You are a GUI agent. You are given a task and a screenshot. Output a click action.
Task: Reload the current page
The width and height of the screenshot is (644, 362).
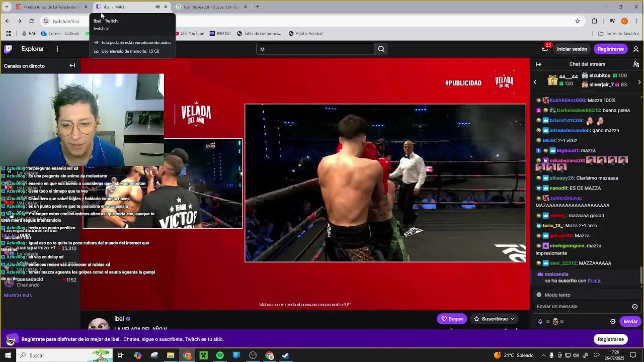[31, 21]
